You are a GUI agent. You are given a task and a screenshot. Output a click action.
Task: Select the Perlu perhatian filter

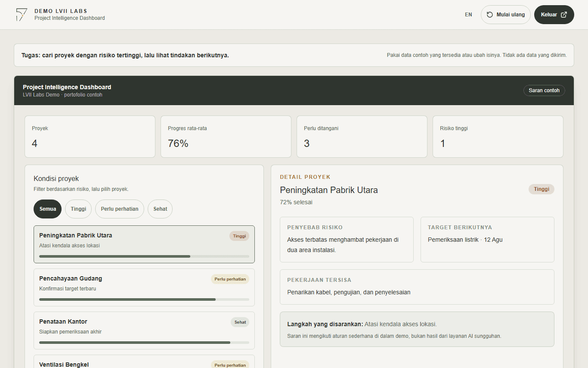click(120, 209)
